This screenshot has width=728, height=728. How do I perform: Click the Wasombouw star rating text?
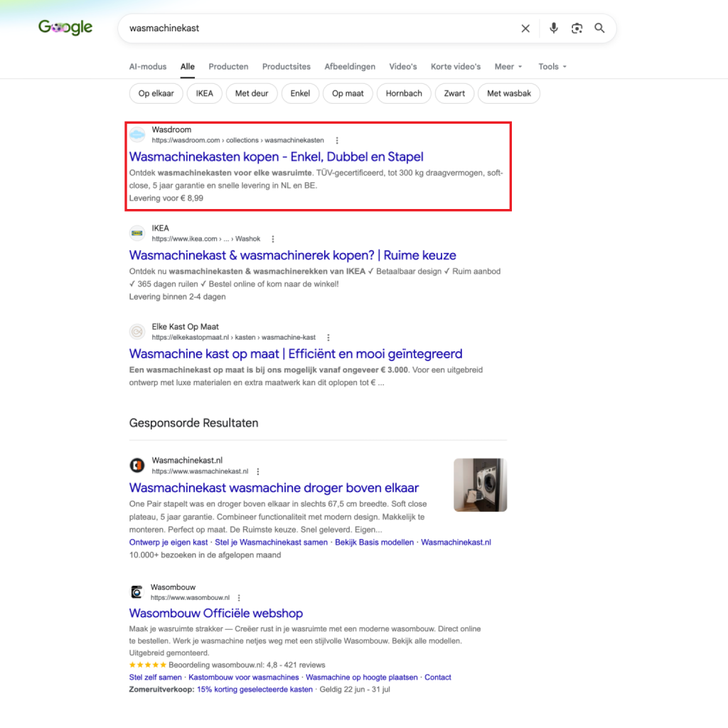[x=247, y=665]
